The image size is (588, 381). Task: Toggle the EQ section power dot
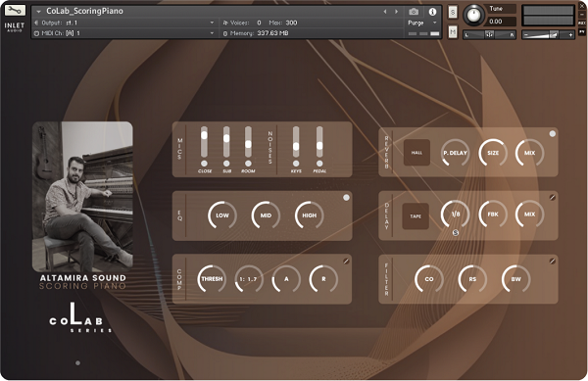[x=346, y=198]
